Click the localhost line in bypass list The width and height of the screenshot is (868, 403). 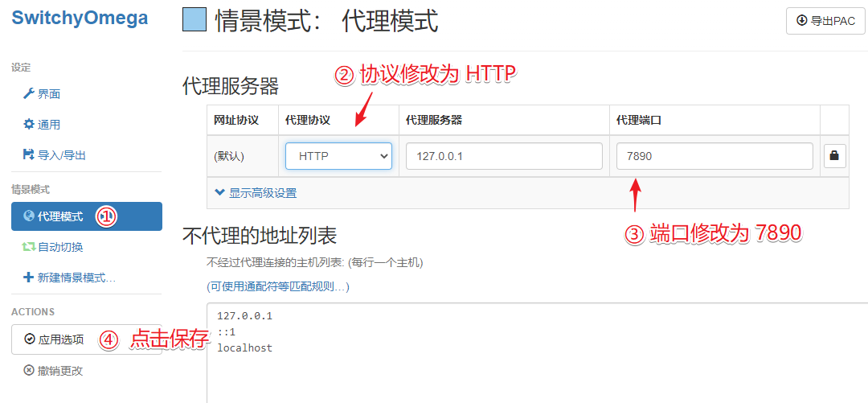coord(244,348)
